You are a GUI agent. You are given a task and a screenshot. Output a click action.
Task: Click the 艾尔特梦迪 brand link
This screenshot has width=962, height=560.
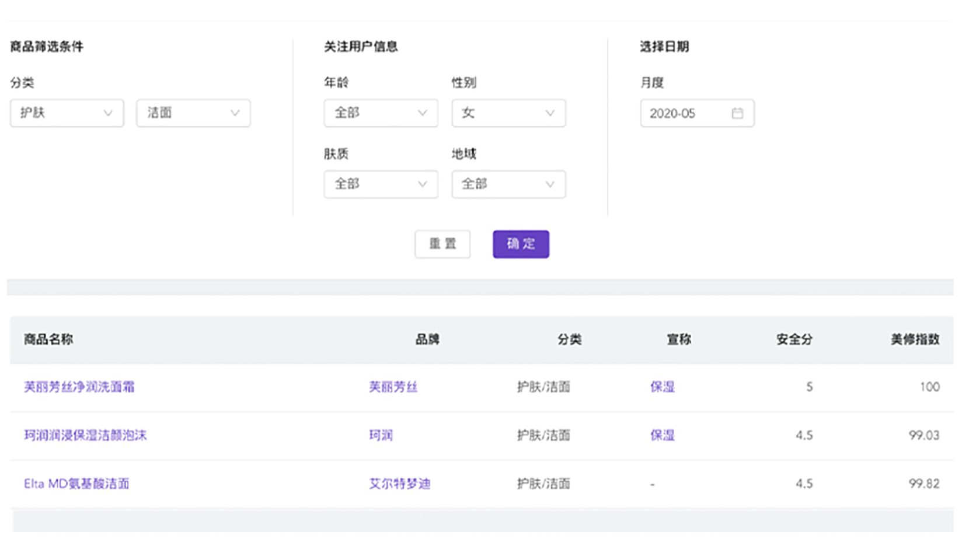click(x=399, y=484)
